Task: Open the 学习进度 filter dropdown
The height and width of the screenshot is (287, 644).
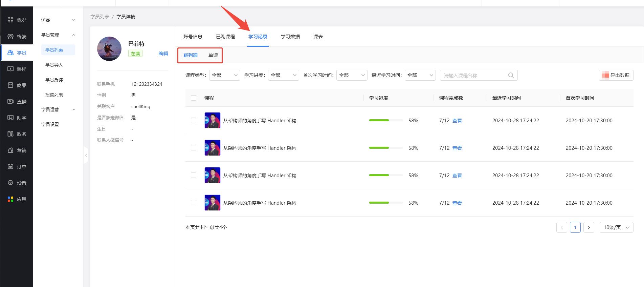Action: (283, 75)
